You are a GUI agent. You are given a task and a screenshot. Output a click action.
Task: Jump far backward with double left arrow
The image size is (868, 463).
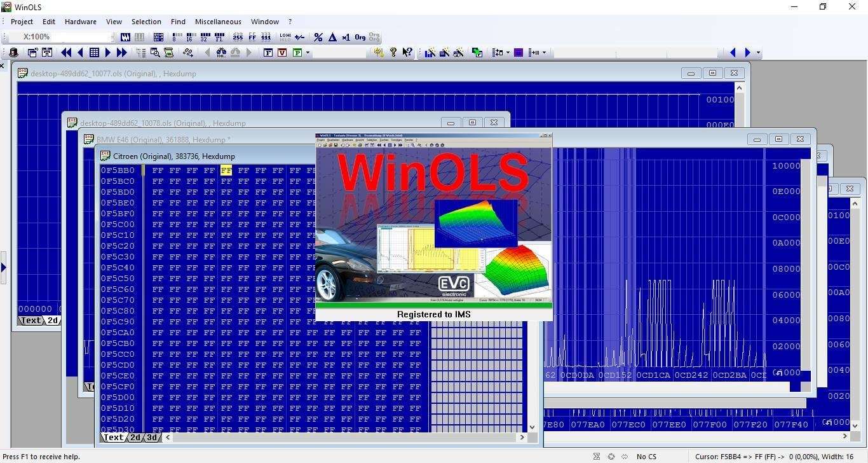(x=66, y=53)
